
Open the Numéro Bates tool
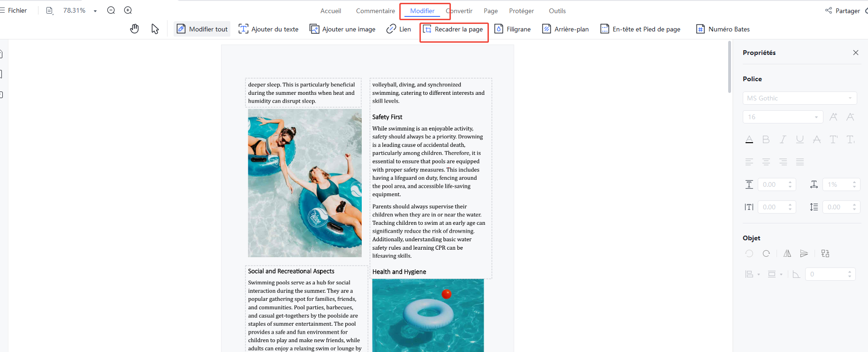click(x=723, y=29)
